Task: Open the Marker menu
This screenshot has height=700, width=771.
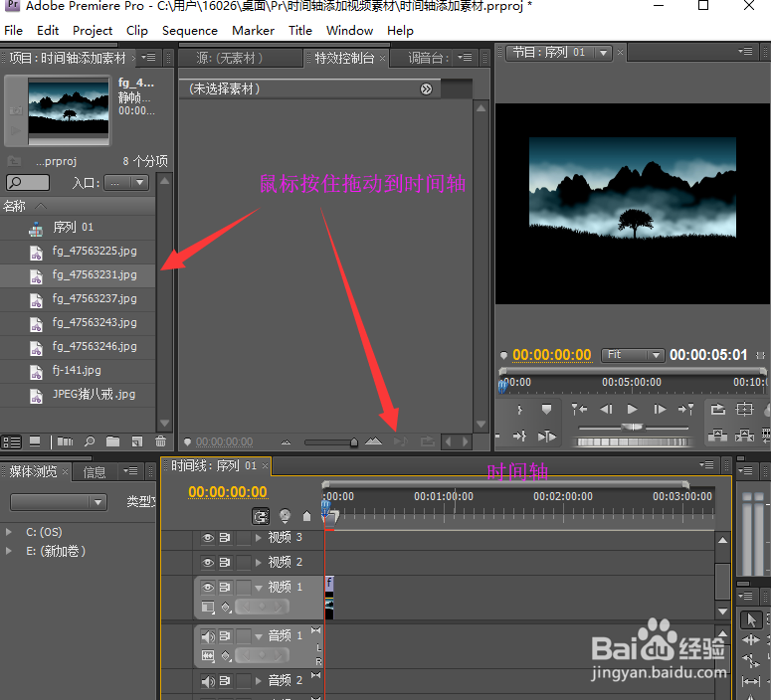Action: coord(254,31)
